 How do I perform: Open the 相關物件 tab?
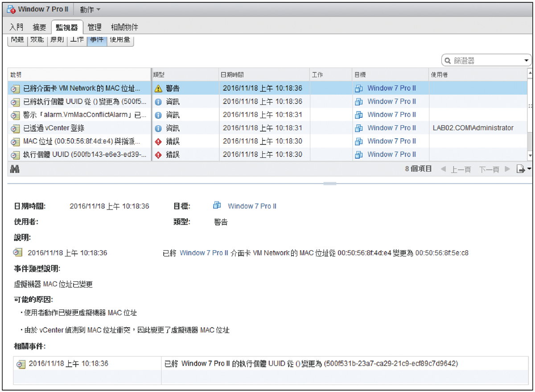pyautogui.click(x=124, y=27)
